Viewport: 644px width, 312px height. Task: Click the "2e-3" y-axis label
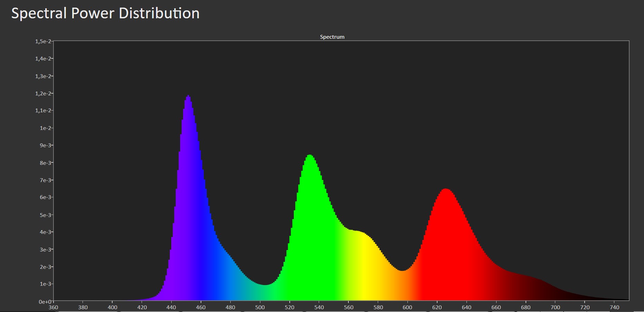(45, 267)
